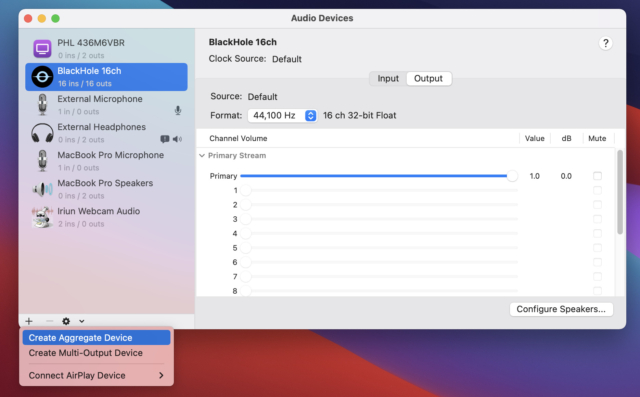640x397 pixels.
Task: Open the gear action menu
Action: [x=66, y=321]
